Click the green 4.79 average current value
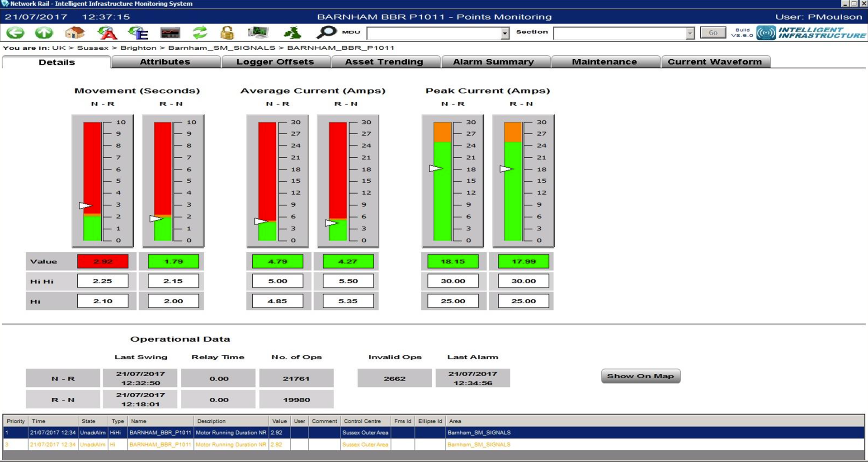 coord(278,261)
